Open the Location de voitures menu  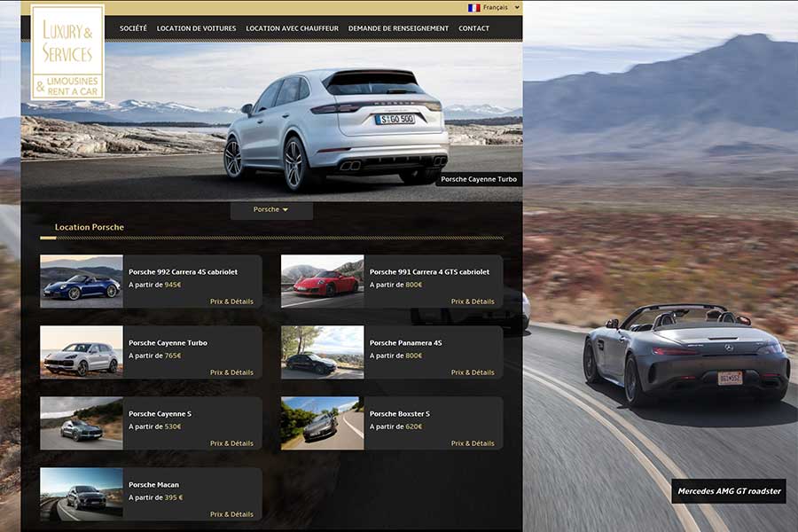197,28
